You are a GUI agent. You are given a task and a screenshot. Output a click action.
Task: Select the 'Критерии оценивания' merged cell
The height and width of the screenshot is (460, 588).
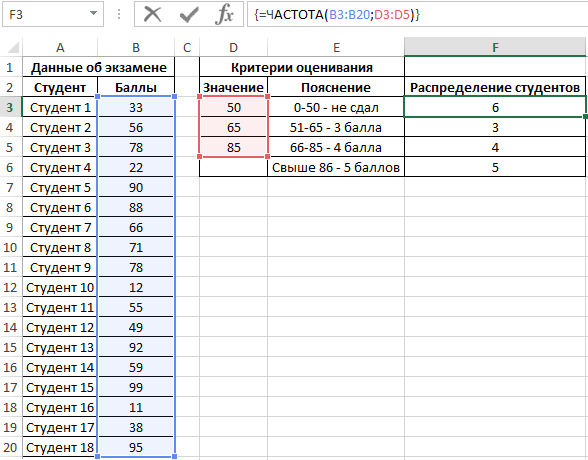(302, 67)
